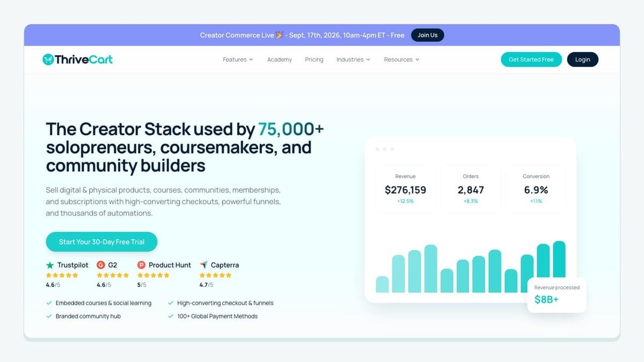Click the Capterra five-star rating row
The width and height of the screenshot is (644, 362).
coord(215,275)
